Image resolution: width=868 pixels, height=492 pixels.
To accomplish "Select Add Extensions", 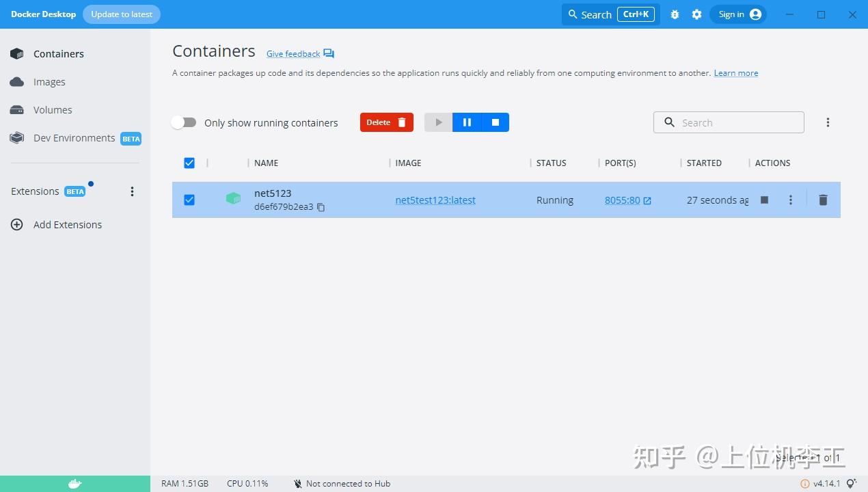I will tap(68, 225).
